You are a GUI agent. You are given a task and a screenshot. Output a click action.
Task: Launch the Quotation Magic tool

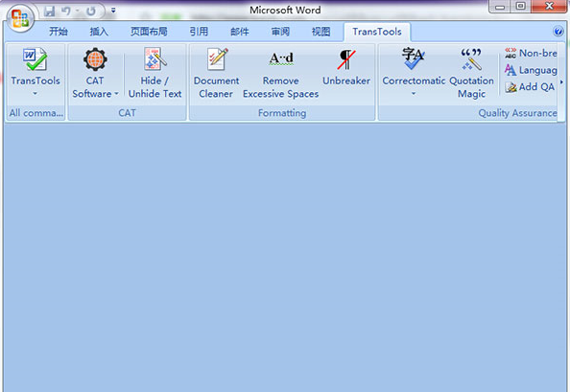[471, 73]
